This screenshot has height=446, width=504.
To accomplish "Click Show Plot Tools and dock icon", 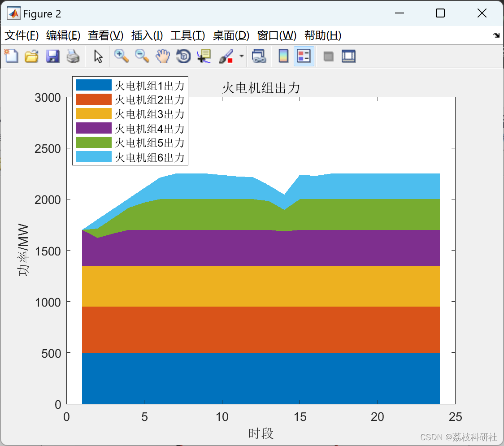I will [348, 56].
